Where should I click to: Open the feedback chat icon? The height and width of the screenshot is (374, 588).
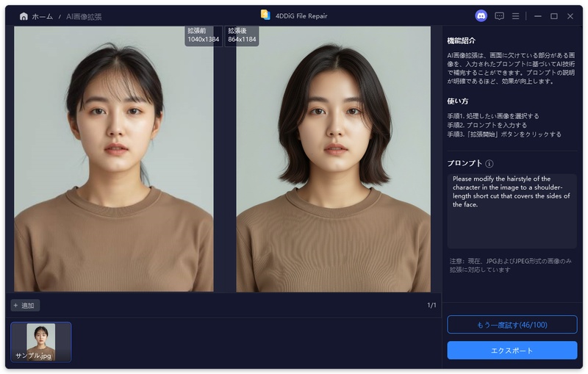(499, 16)
